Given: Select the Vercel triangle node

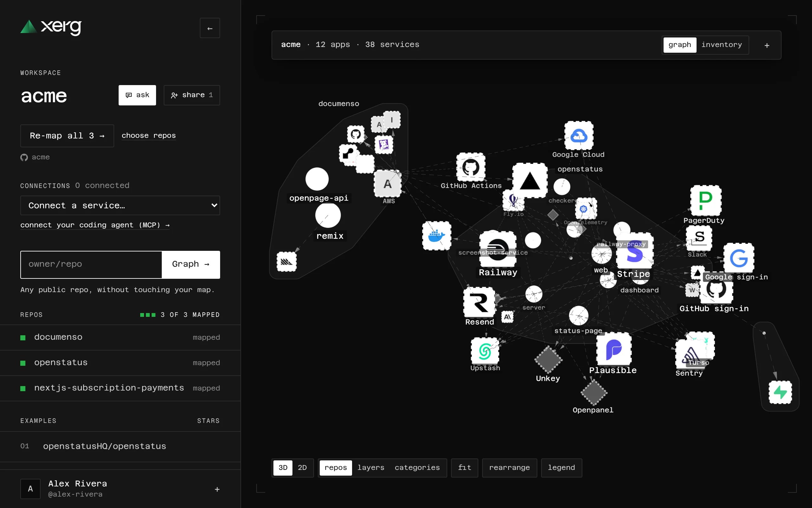Looking at the screenshot, I should 529,181.
